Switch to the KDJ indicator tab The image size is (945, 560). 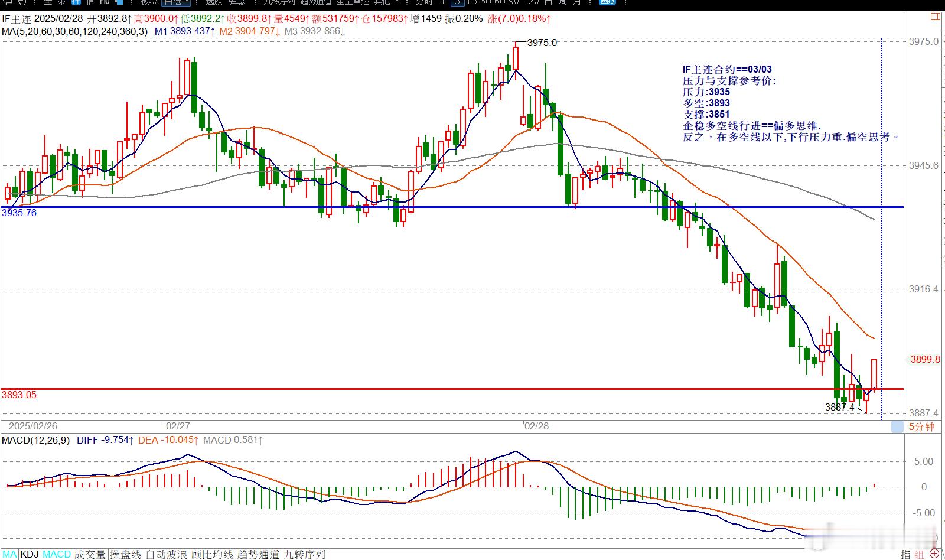pos(30,554)
